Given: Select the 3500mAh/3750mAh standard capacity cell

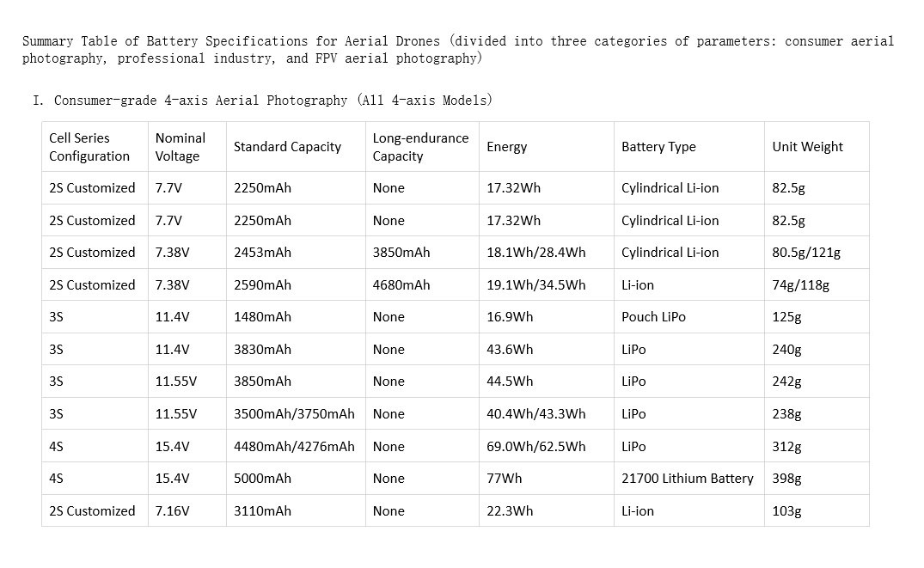Looking at the screenshot, I should [296, 413].
